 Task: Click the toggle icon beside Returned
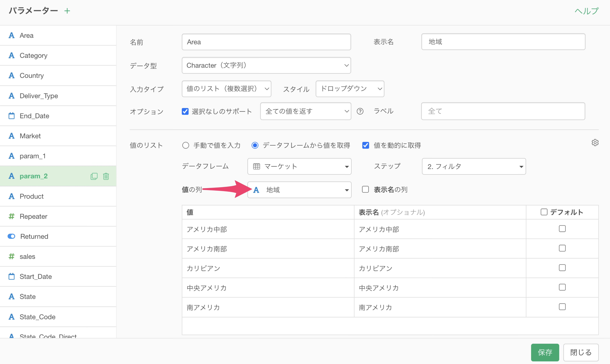11,236
